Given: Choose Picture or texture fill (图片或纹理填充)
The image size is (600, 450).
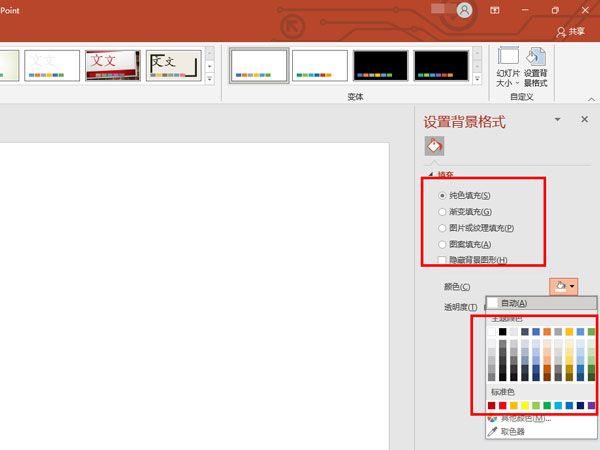Looking at the screenshot, I should 443,228.
